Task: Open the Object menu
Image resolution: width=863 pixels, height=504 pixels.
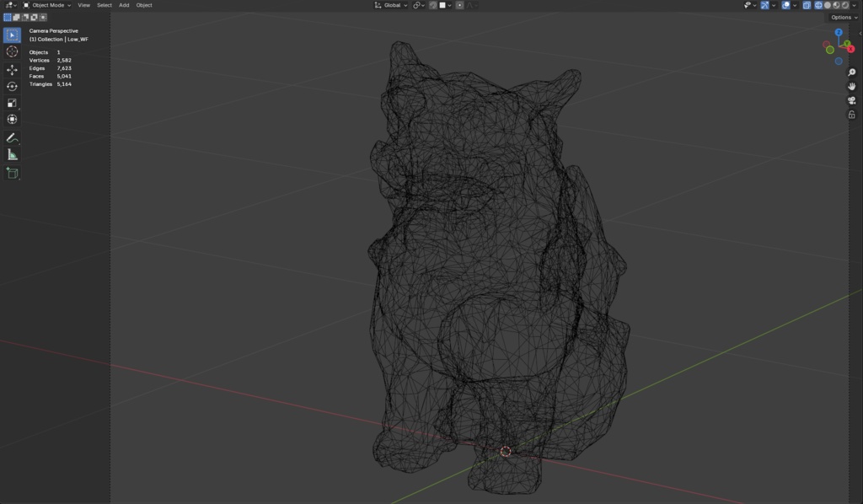Action: [143, 5]
